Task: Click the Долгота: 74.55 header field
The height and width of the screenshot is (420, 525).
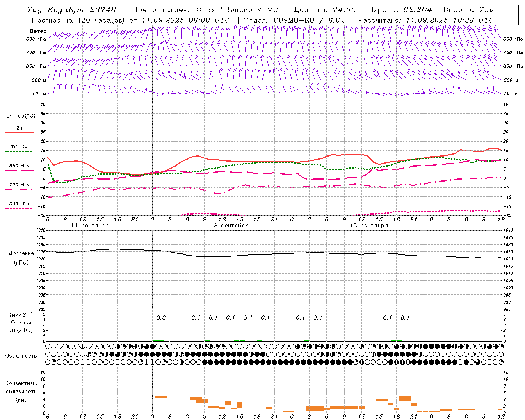Action: [x=325, y=9]
